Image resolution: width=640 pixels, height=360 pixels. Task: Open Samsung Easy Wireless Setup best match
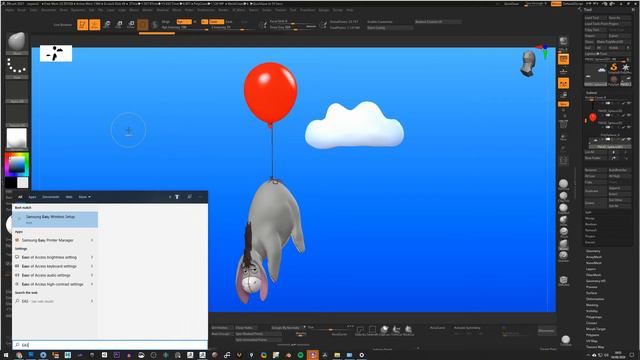point(55,219)
